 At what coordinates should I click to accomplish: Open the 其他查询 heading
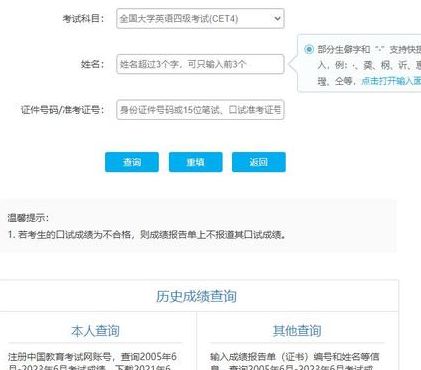point(297,331)
